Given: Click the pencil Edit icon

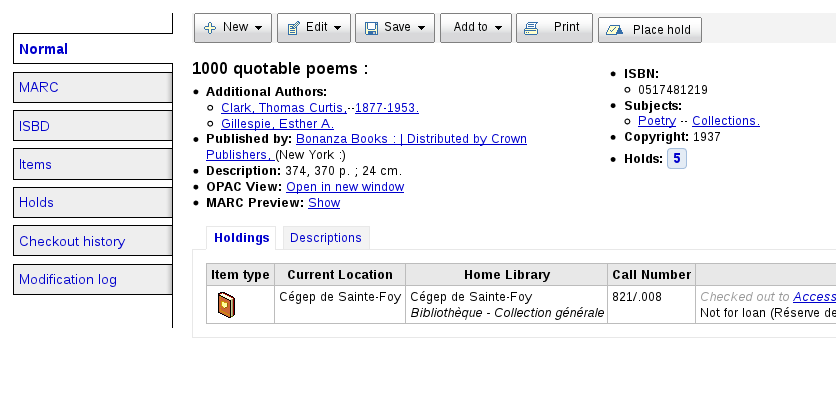Looking at the screenshot, I should point(294,28).
